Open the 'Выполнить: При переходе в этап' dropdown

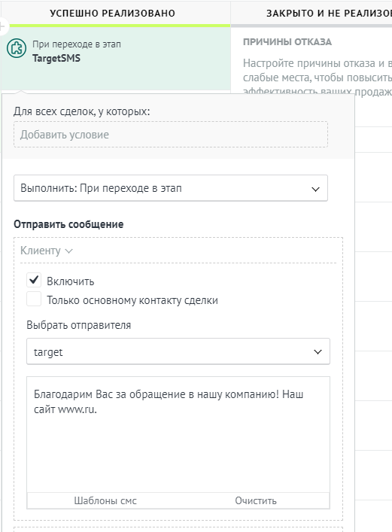171,188
